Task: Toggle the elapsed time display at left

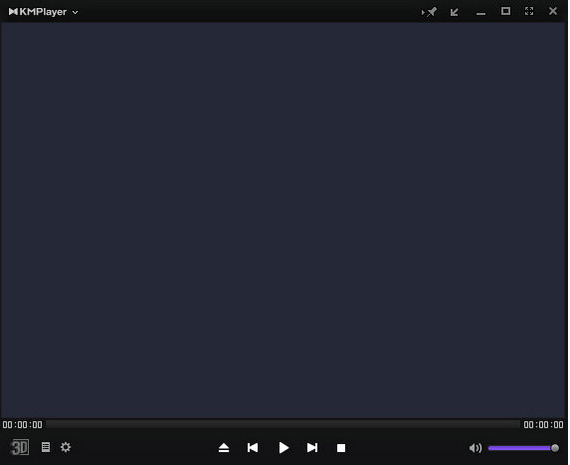Action: click(23, 425)
